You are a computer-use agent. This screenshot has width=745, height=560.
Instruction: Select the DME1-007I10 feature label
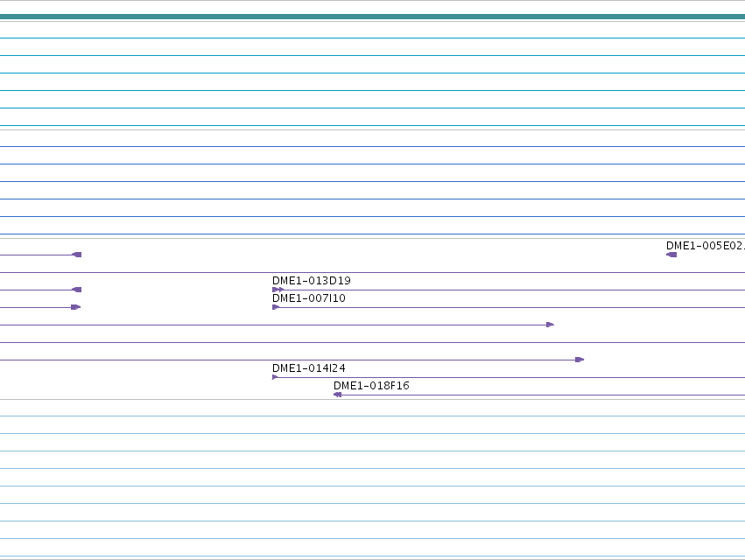point(309,298)
